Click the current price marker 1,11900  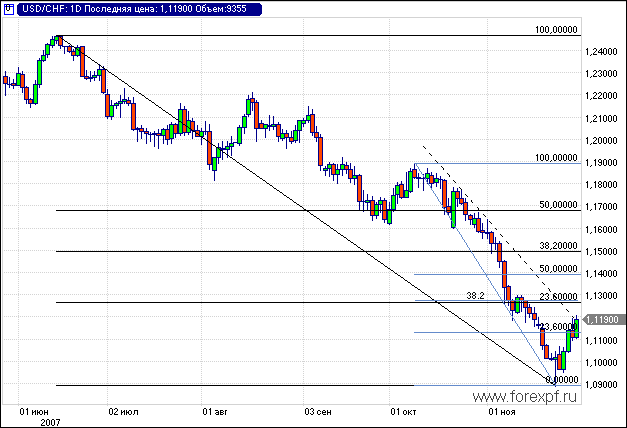[603, 319]
